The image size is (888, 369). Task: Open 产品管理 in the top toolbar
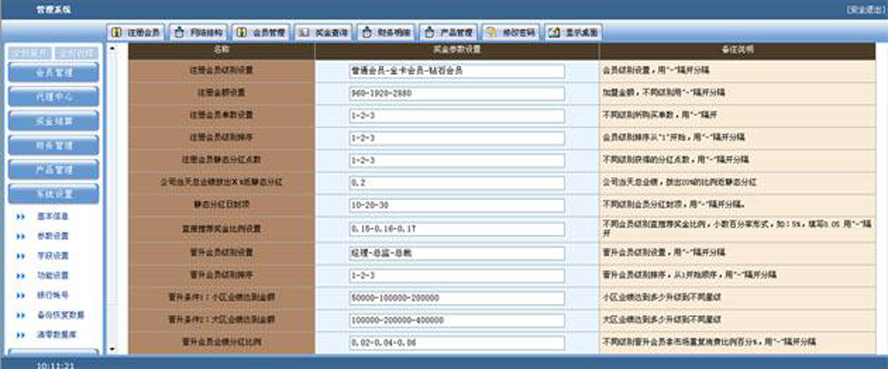pos(448,32)
